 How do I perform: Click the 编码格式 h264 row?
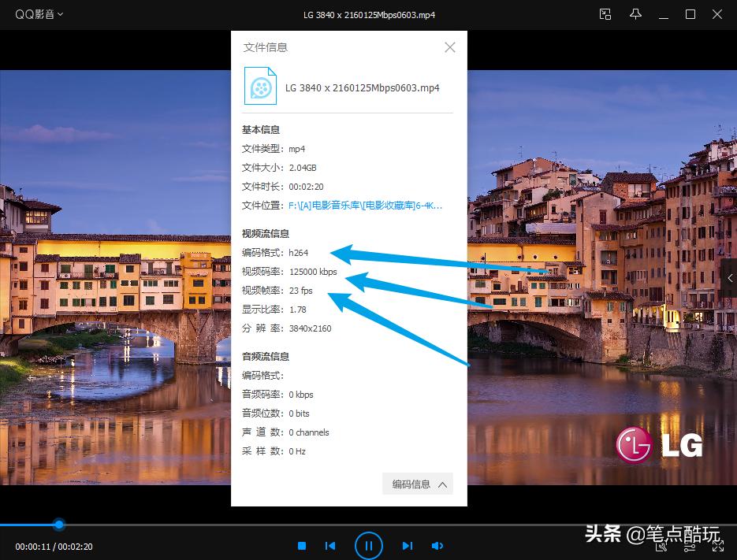(x=275, y=253)
